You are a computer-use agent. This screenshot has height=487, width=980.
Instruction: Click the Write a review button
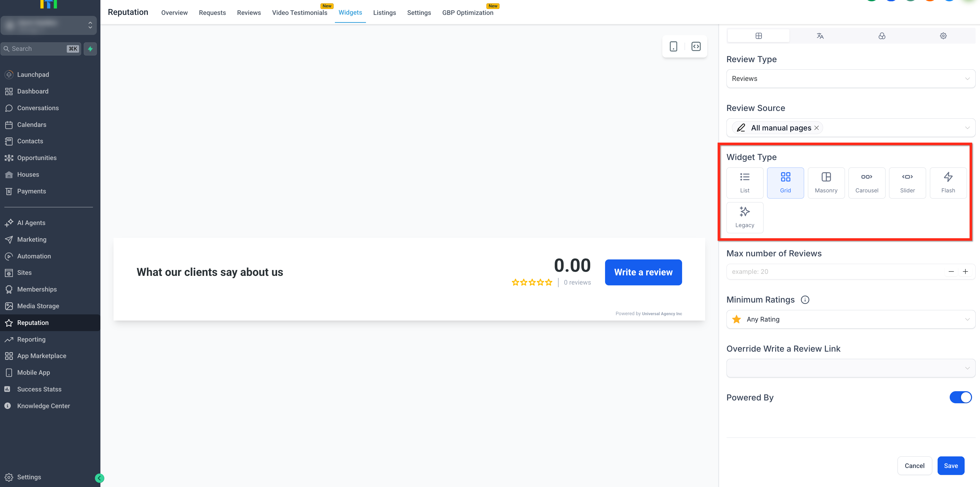tap(643, 273)
